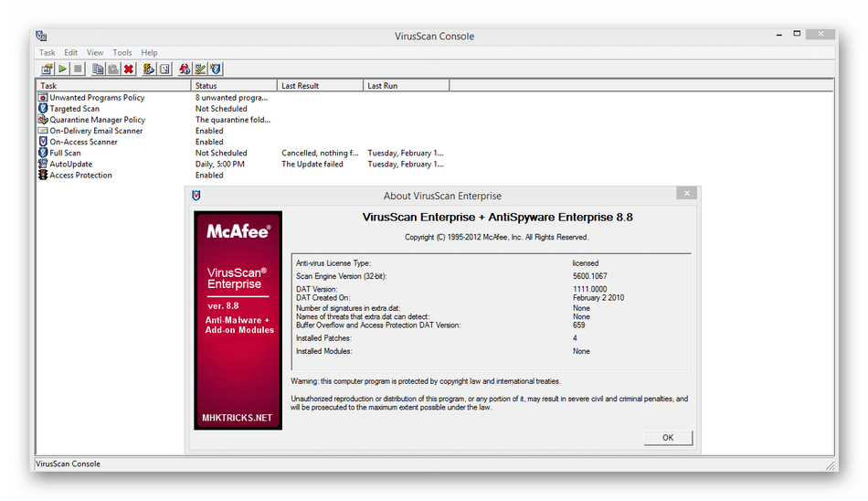Click the Access Protection traffic-light icon
Image resolution: width=868 pixels, height=501 pixels.
pos(43,175)
